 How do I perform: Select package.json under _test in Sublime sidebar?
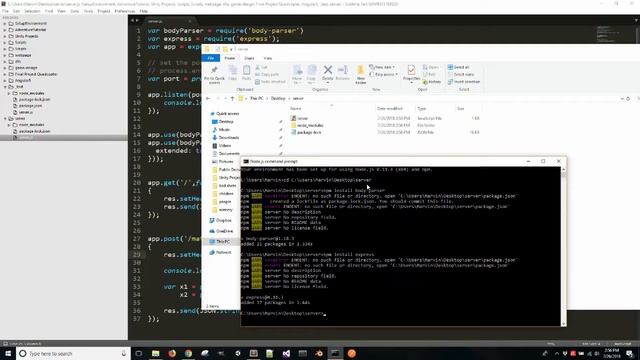30,106
